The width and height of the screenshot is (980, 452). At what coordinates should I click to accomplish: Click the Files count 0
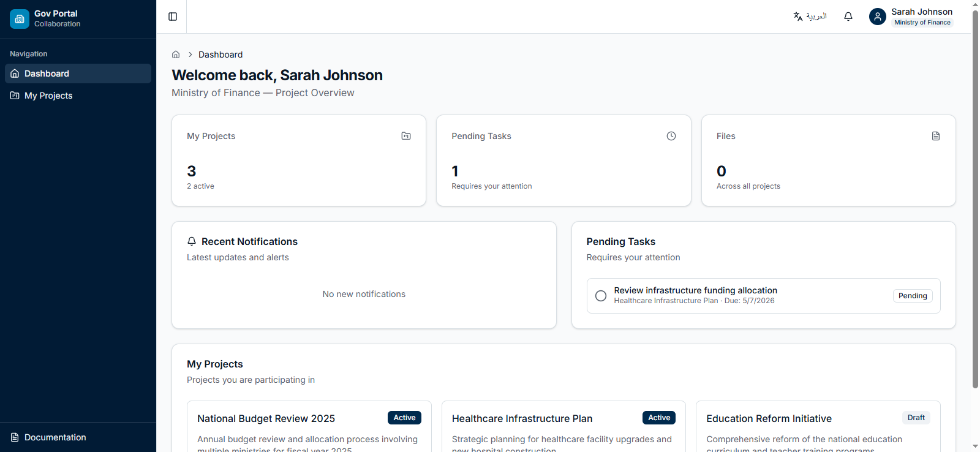point(722,171)
